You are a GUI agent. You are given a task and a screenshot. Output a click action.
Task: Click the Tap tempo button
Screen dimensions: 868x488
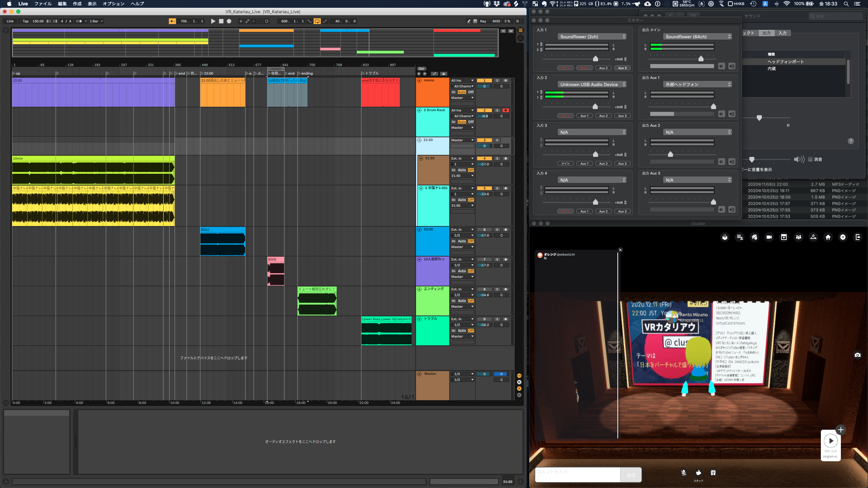pyautogui.click(x=25, y=21)
